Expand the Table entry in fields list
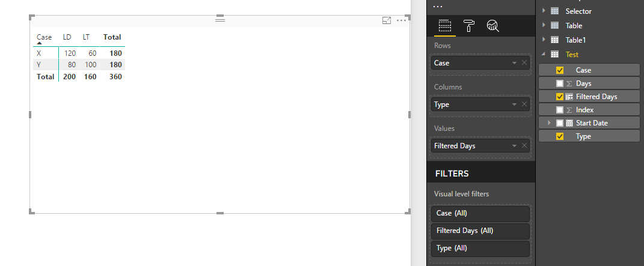Viewport: 644px width, 266px height. pos(544,25)
